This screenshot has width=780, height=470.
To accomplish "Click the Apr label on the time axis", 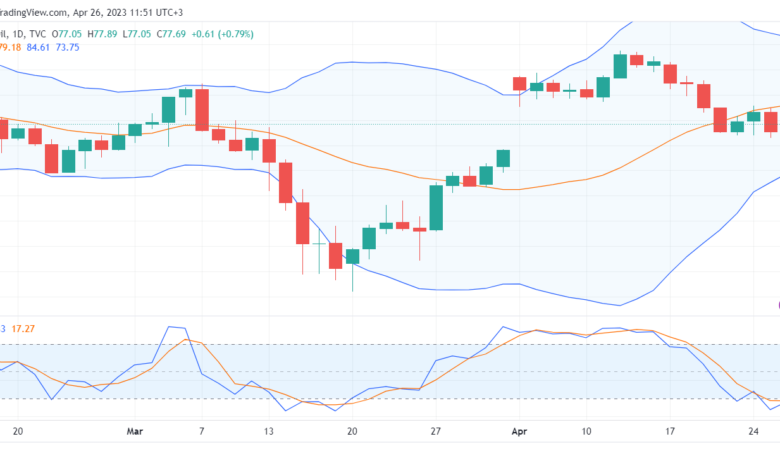I will (x=519, y=431).
